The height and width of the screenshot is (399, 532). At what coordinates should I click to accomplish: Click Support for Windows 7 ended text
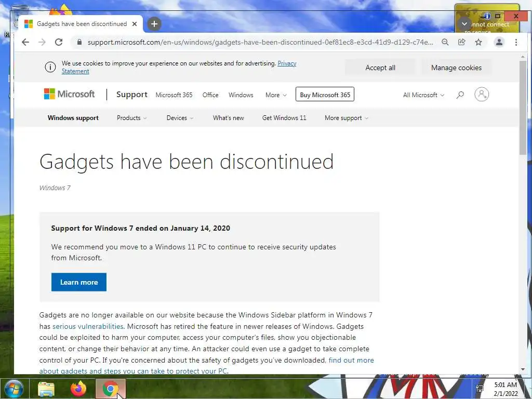(x=140, y=228)
